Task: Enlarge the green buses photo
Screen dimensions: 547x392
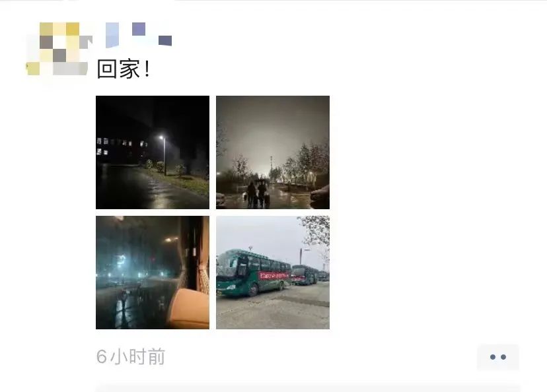Action: tap(273, 273)
